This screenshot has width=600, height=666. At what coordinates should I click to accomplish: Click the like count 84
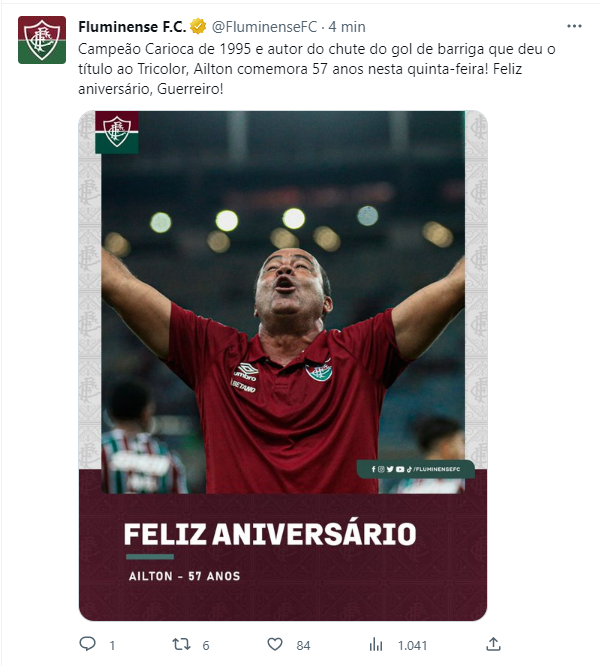303,646
